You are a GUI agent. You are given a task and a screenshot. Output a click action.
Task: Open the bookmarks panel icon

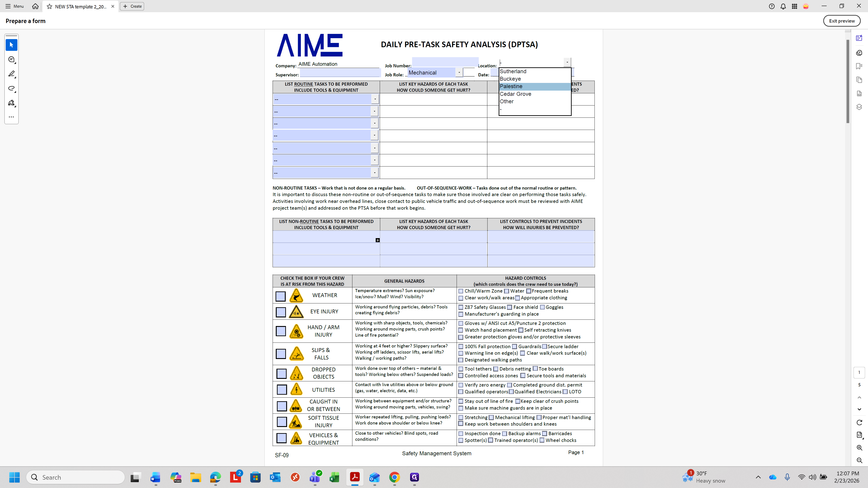859,66
